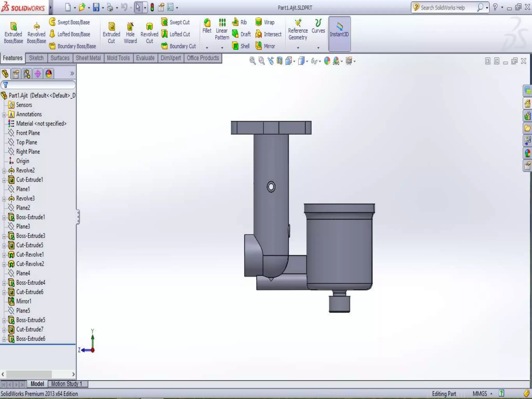Open Design Library in task pane
Viewport: 532px width, 399px height.
click(527, 116)
